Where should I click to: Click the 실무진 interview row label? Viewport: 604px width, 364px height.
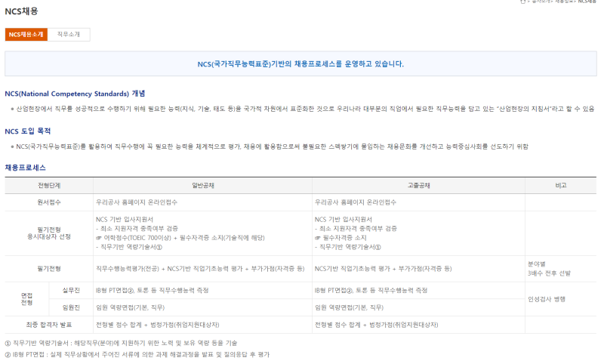click(71, 290)
